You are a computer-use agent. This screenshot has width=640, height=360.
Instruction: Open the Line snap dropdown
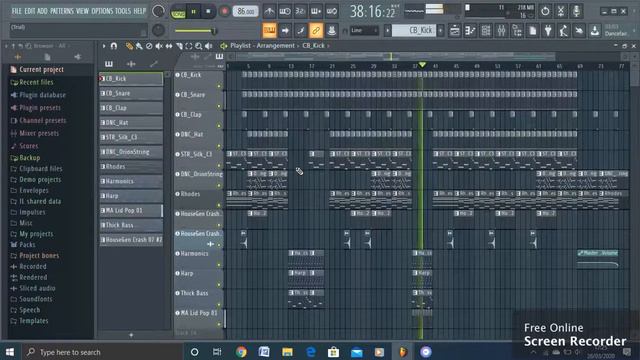click(x=364, y=30)
